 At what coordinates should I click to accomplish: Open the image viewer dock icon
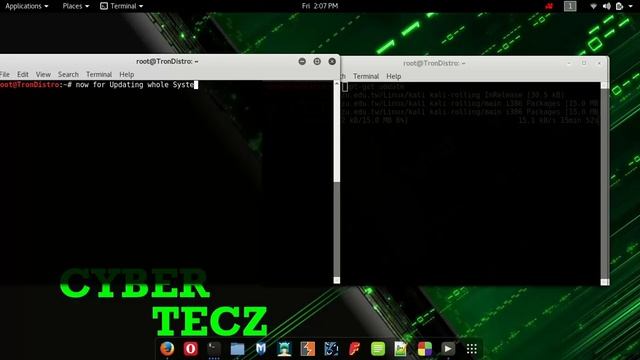coord(401,349)
